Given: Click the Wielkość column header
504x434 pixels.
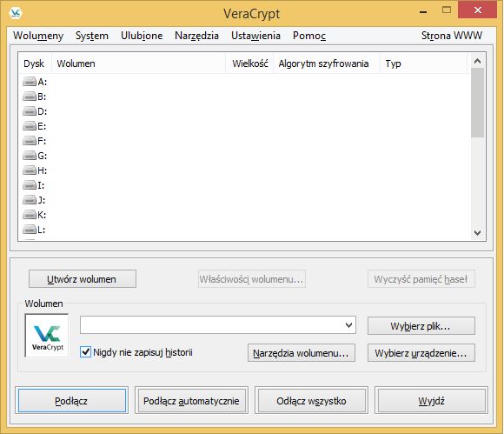Looking at the screenshot, I should [249, 63].
